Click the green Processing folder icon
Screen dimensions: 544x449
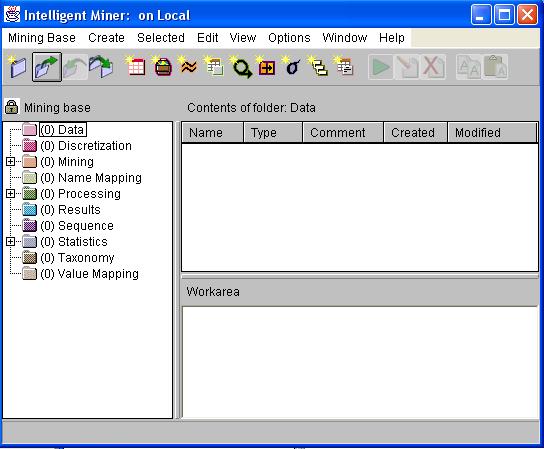click(29, 194)
